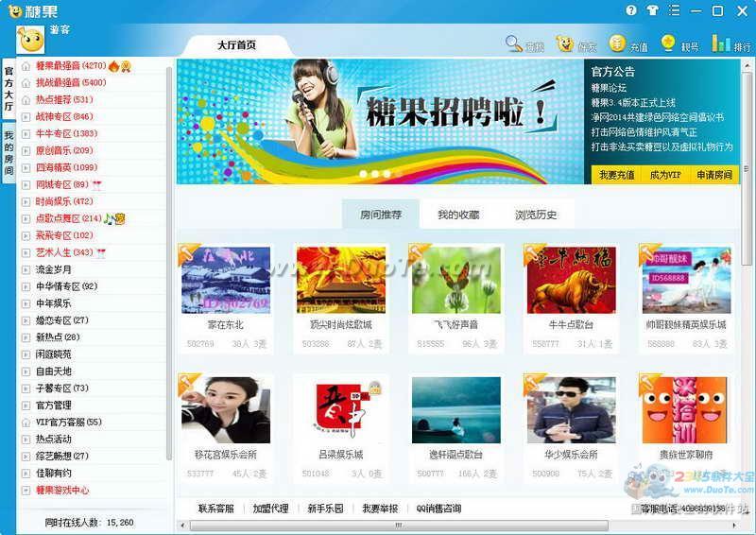Click the 申请房间 button
This screenshot has height=535, width=756.
(x=713, y=175)
